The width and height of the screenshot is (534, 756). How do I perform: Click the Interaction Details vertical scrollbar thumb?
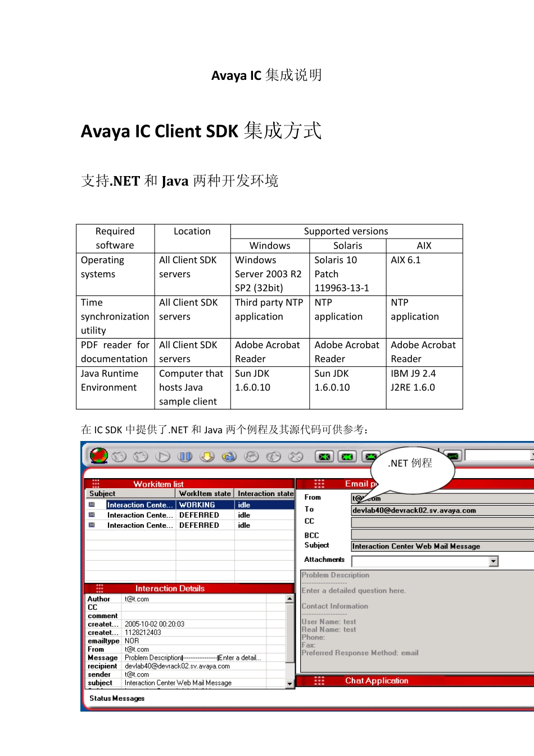click(x=290, y=633)
